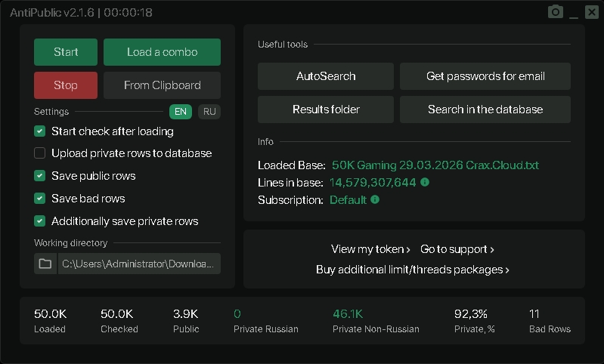Switch language to RU

(209, 112)
